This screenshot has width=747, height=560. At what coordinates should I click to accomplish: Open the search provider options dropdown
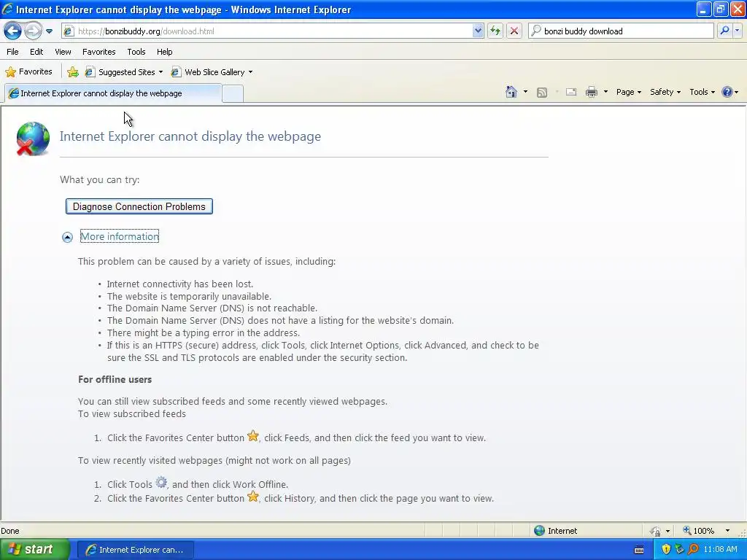click(x=738, y=31)
